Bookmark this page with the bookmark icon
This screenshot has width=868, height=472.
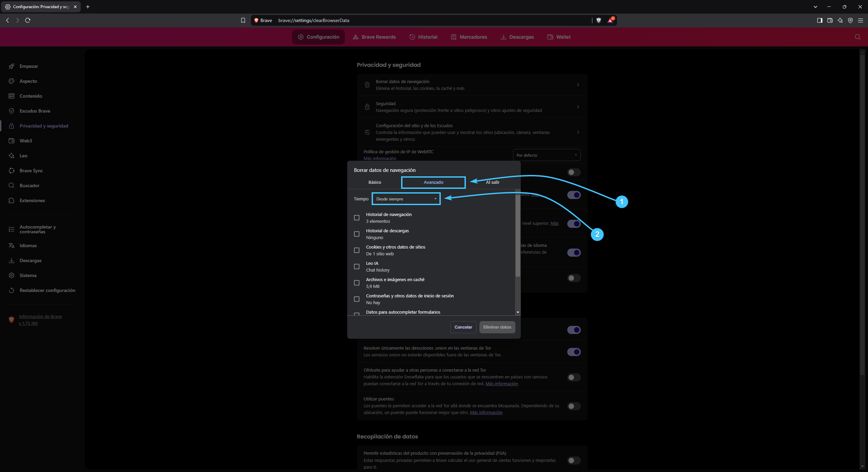(243, 20)
